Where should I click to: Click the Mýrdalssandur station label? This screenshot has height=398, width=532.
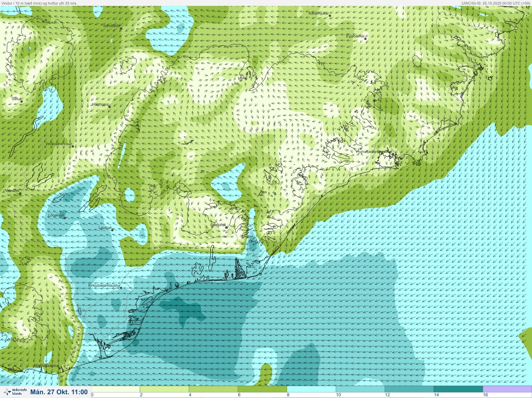point(46,366)
